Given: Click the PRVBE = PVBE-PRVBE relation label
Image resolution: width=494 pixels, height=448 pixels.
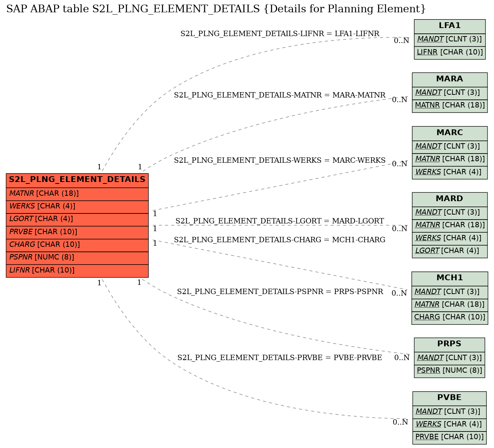Looking at the screenshot, I should [280, 358].
